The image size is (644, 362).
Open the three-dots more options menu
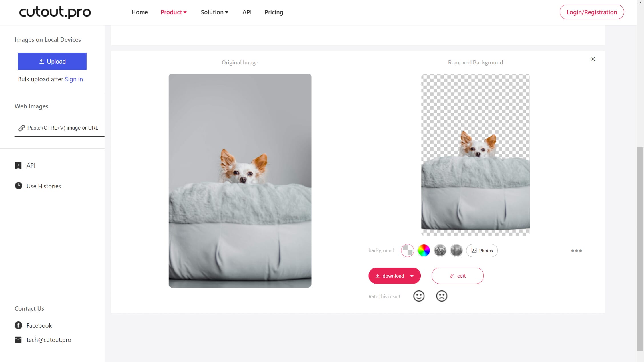click(x=577, y=251)
